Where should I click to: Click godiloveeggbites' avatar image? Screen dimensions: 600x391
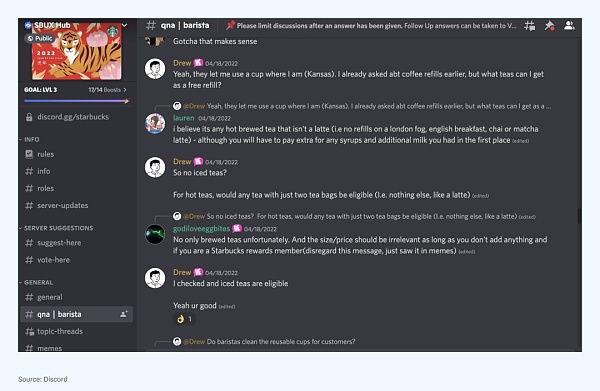click(155, 234)
